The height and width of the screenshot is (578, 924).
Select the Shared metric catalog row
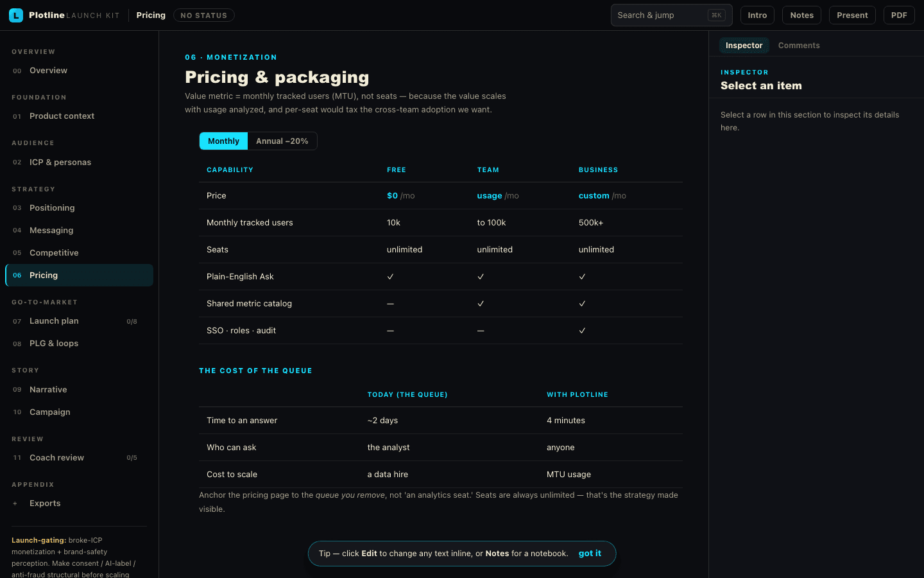point(441,304)
